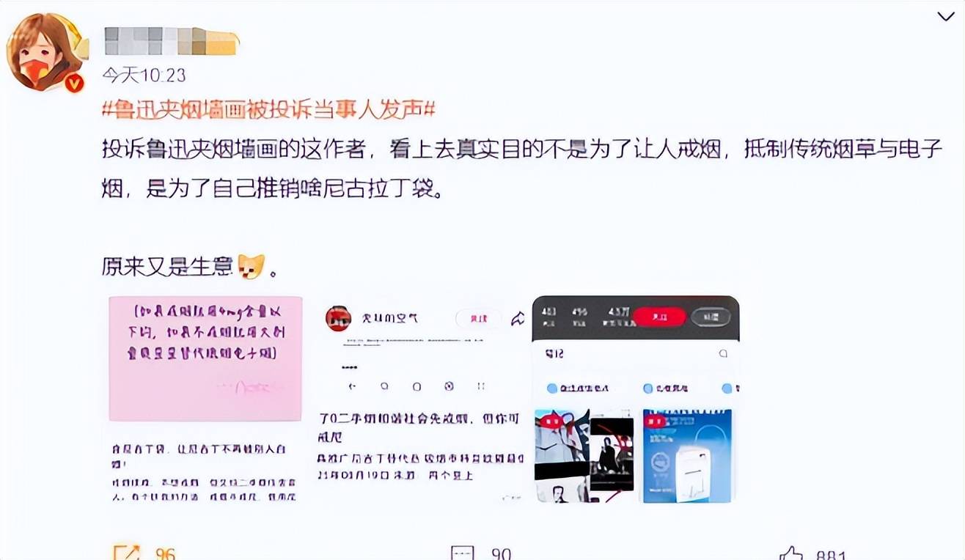Viewport: 965px width, 560px height.
Task: Click the comment icon with 90
Action: point(463,552)
